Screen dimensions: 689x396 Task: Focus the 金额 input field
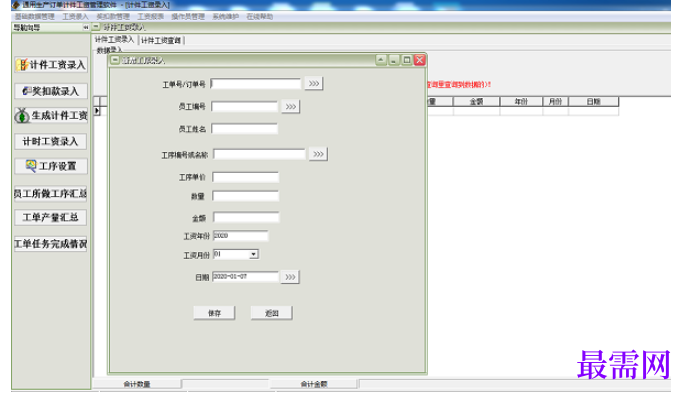[246, 218]
